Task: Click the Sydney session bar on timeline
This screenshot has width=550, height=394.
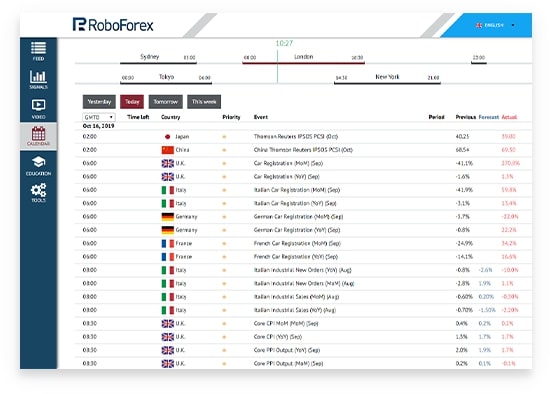Action: pyautogui.click(x=158, y=63)
